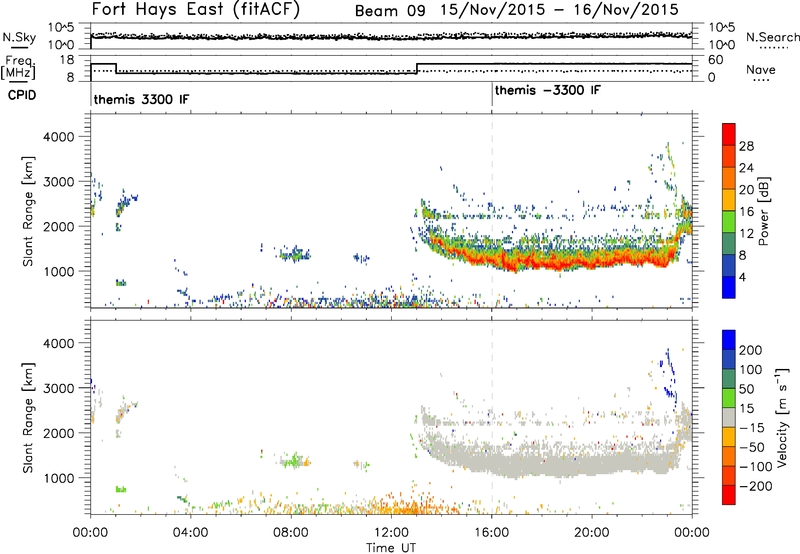Viewport: 800px width, 554px height.
Task: Click the '4000' tick on the power panel
Action: point(59,137)
